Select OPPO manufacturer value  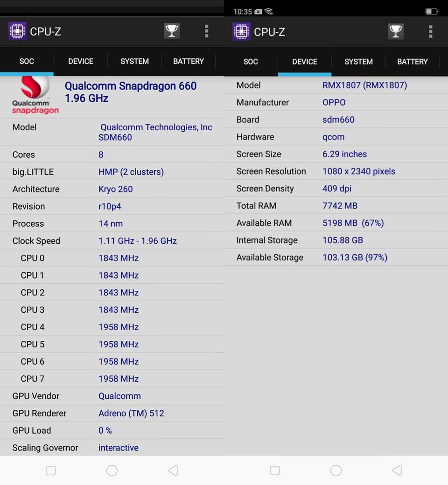[x=334, y=102]
